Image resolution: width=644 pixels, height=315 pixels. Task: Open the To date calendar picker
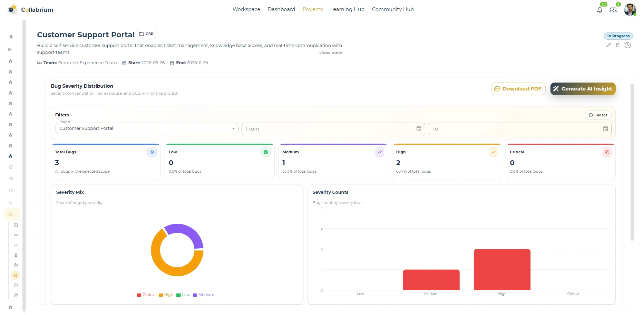pos(605,128)
